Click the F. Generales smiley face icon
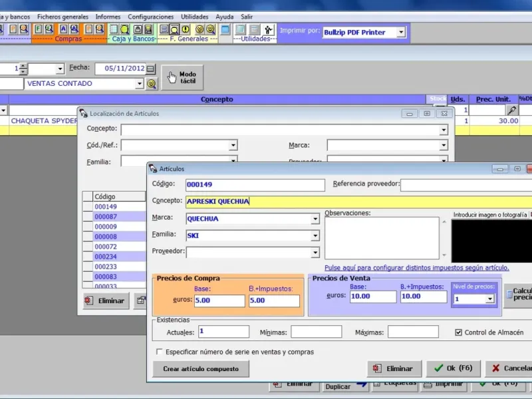532x399 pixels. coord(200,29)
